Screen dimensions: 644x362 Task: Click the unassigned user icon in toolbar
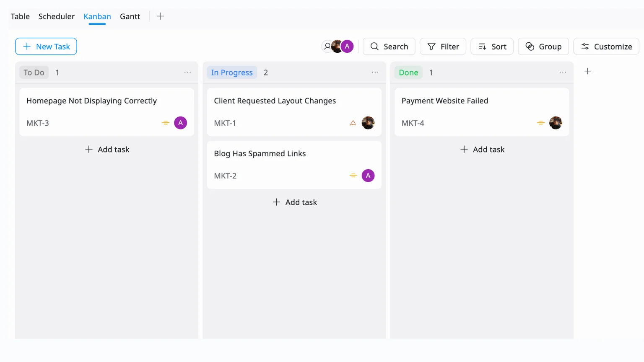327,46
